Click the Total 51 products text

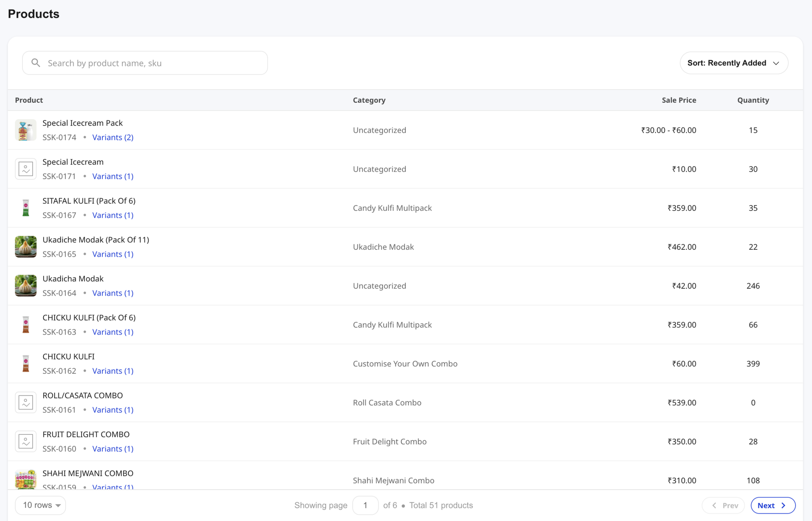coord(441,505)
